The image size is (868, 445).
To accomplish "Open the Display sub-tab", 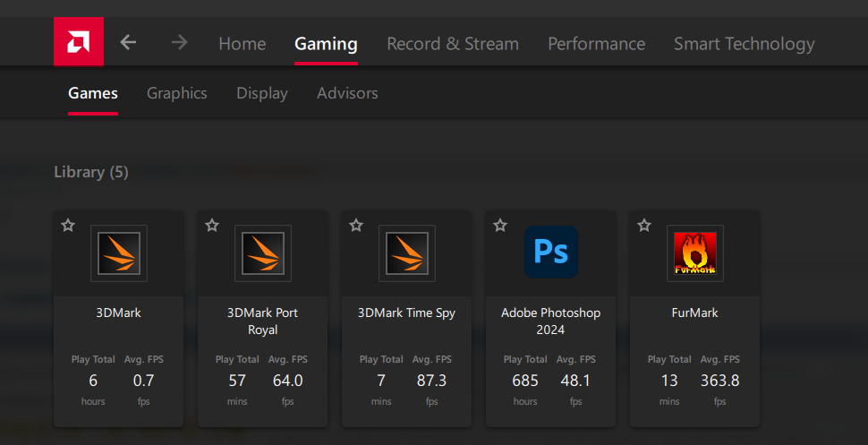I will pyautogui.click(x=262, y=93).
